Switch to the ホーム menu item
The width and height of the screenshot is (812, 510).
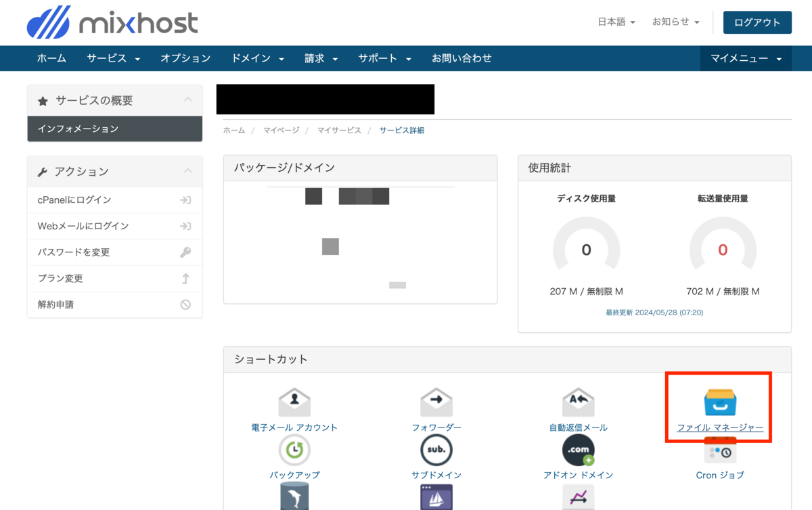(x=51, y=58)
